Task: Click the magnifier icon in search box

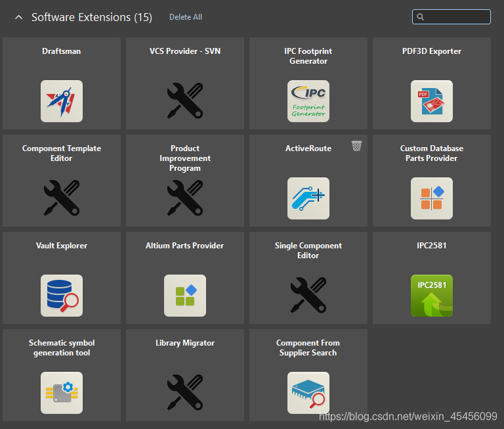Action: point(420,16)
